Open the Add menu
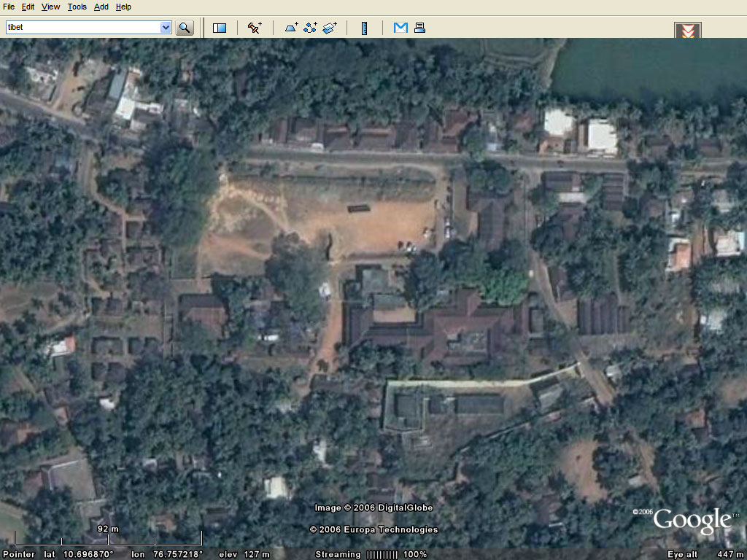The image size is (747, 560). [101, 7]
